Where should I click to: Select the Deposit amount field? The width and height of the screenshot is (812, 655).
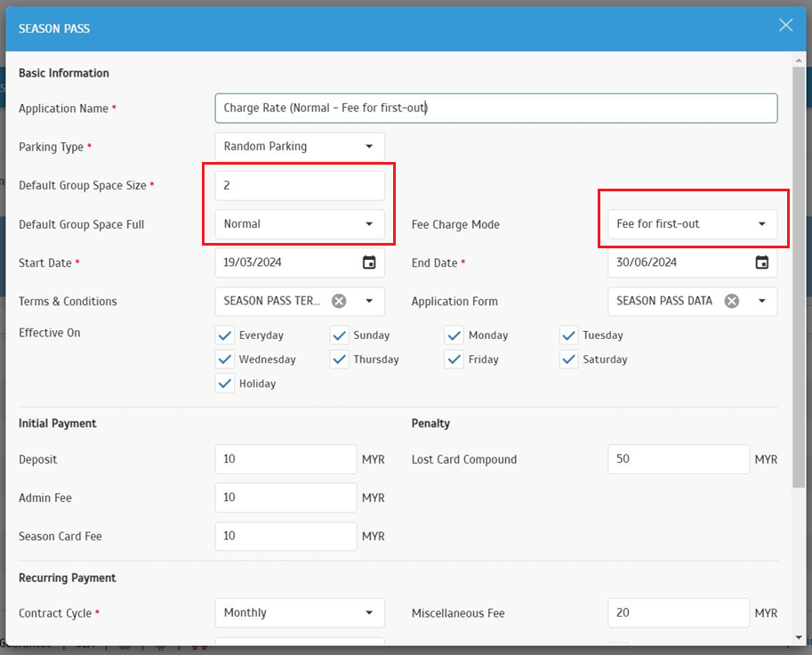285,459
